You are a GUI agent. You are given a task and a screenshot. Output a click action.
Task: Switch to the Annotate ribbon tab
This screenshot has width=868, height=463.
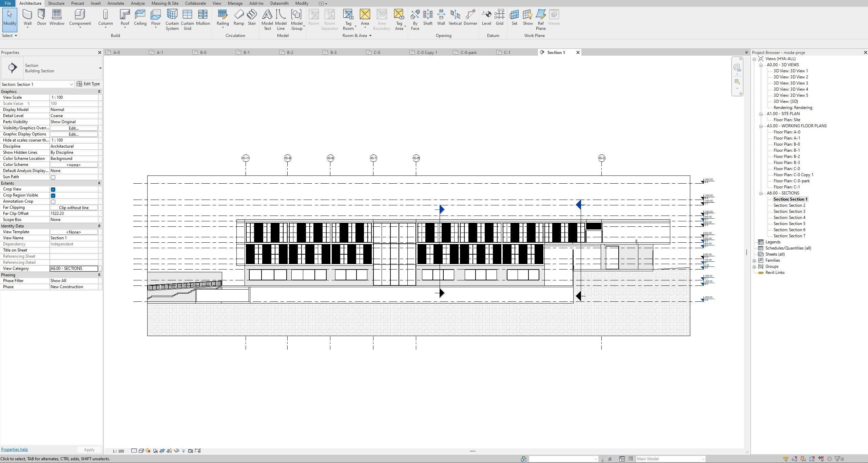coord(116,3)
